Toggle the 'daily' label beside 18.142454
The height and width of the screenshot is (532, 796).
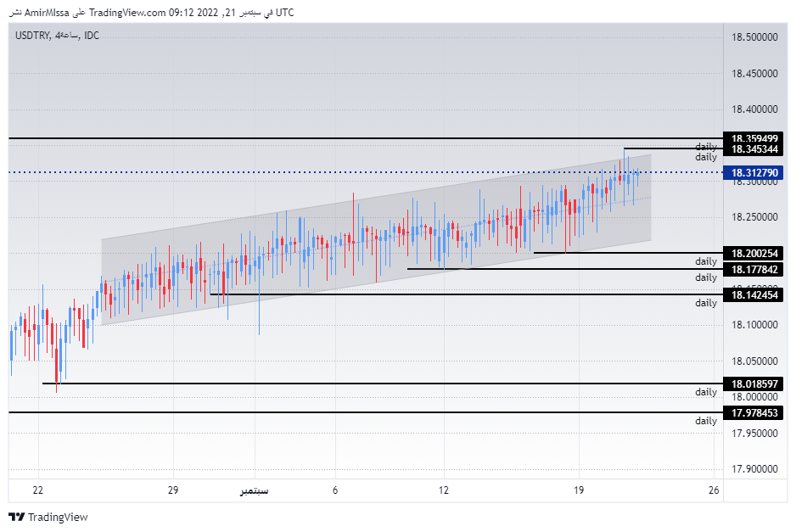pos(705,303)
